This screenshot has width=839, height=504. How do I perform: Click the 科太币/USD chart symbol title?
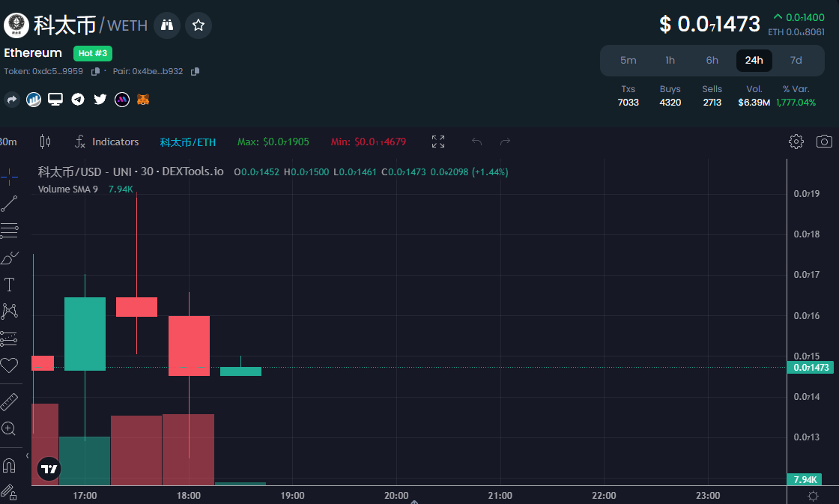tap(130, 171)
